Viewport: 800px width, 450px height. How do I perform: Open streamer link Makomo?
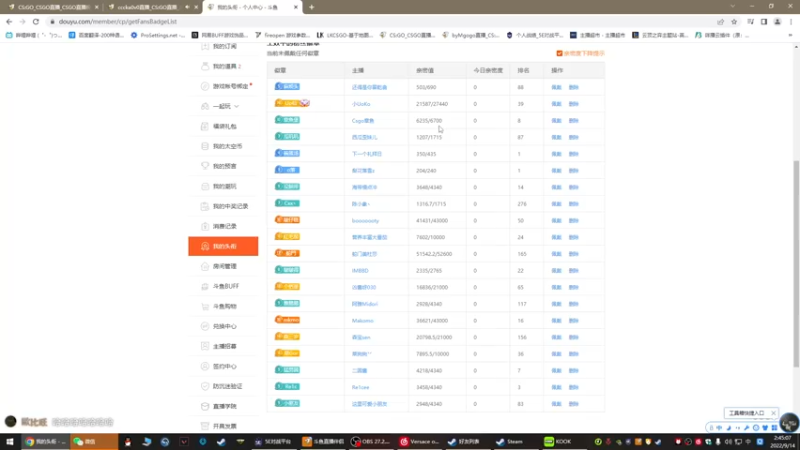(x=362, y=320)
